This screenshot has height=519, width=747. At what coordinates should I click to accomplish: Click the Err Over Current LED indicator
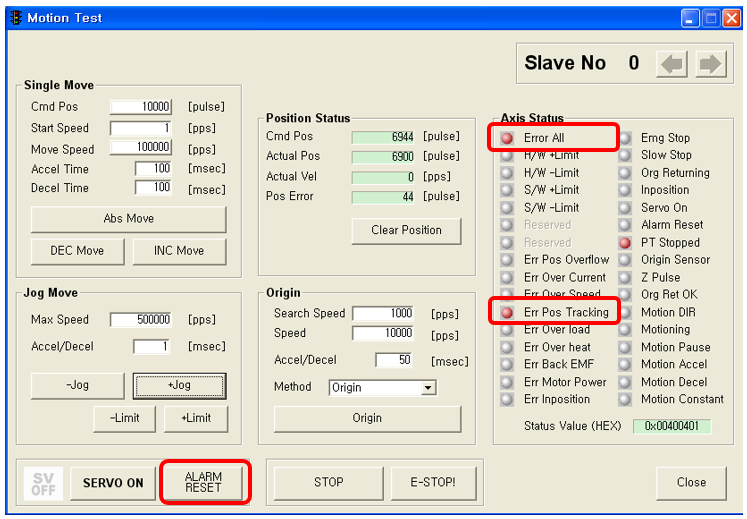pos(507,277)
